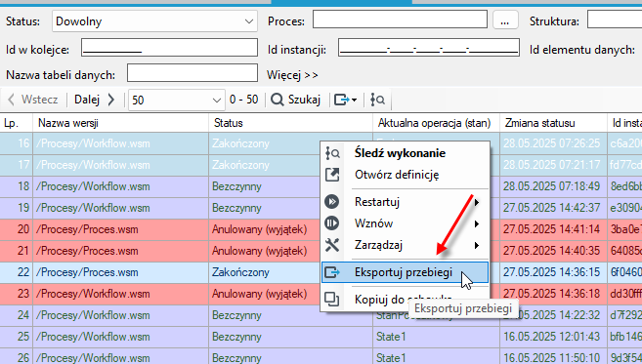
Task: Click the Dalej next page button
Action: coord(94,100)
